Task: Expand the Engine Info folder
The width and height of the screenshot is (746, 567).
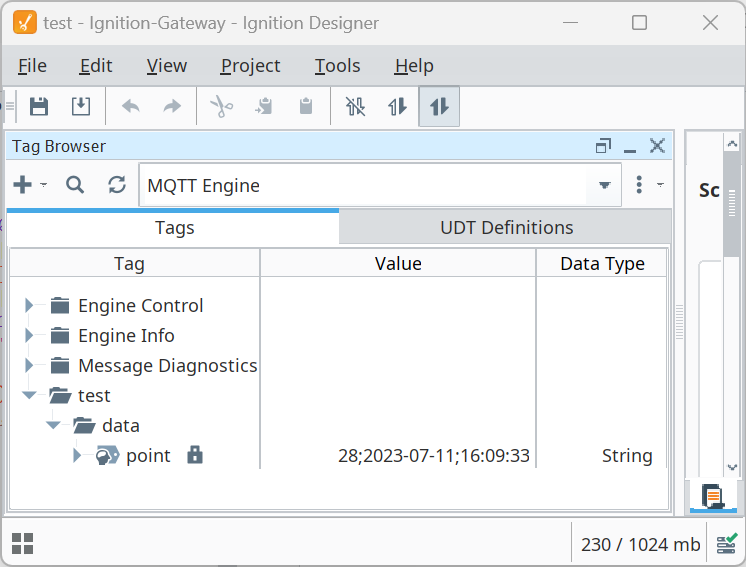Action: [29, 335]
